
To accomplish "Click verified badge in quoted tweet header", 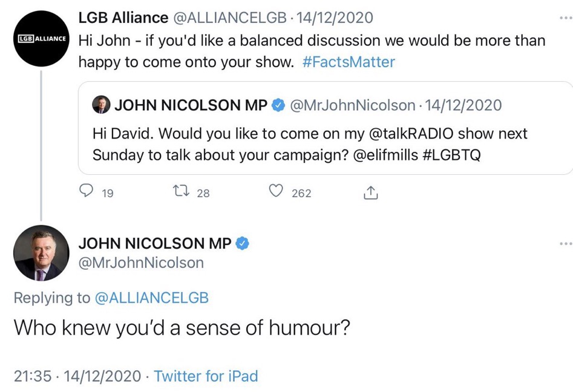I will point(278,105).
